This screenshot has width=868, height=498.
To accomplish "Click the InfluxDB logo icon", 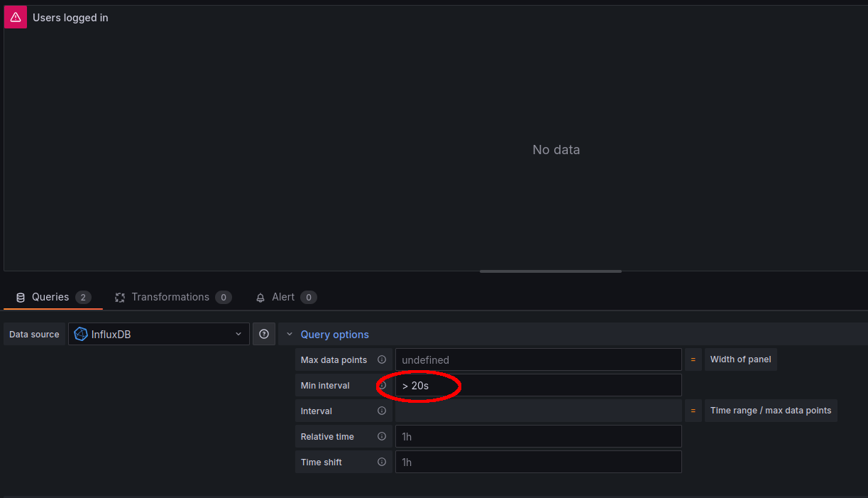I will (81, 334).
